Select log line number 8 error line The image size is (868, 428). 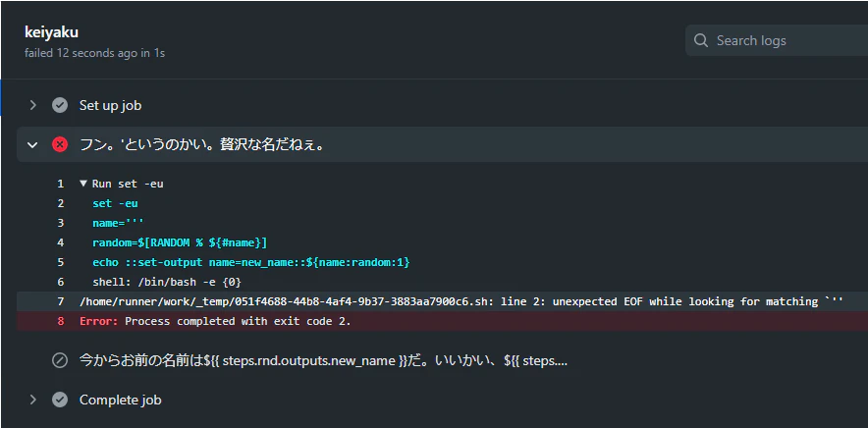click(60, 321)
